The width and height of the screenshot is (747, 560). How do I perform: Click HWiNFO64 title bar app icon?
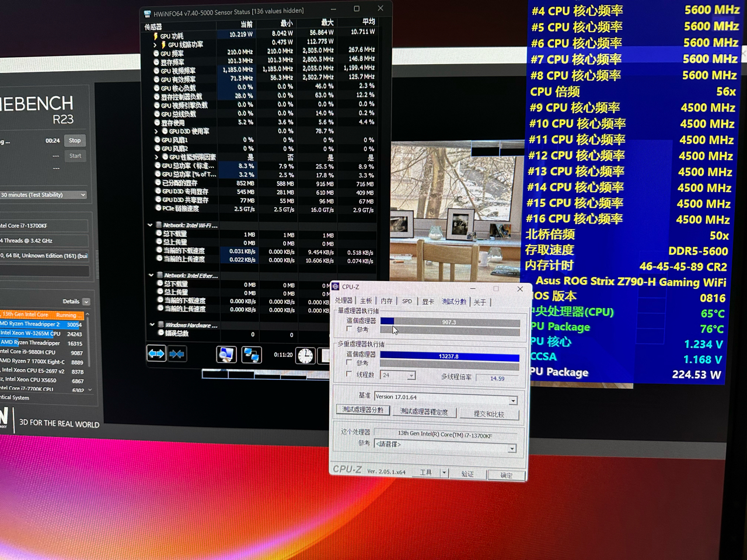147,13
